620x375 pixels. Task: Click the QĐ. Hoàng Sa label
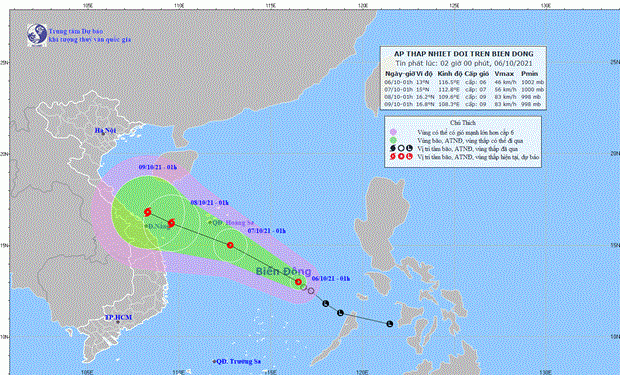coord(233,223)
